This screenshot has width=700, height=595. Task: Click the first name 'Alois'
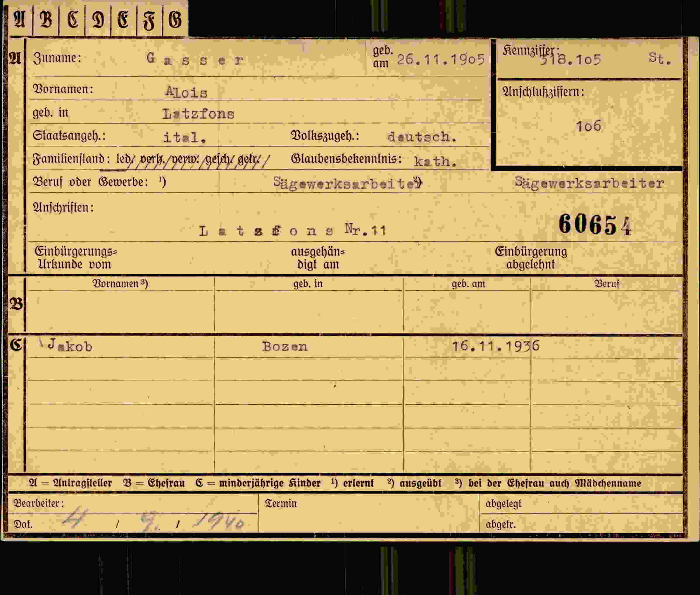186,92
